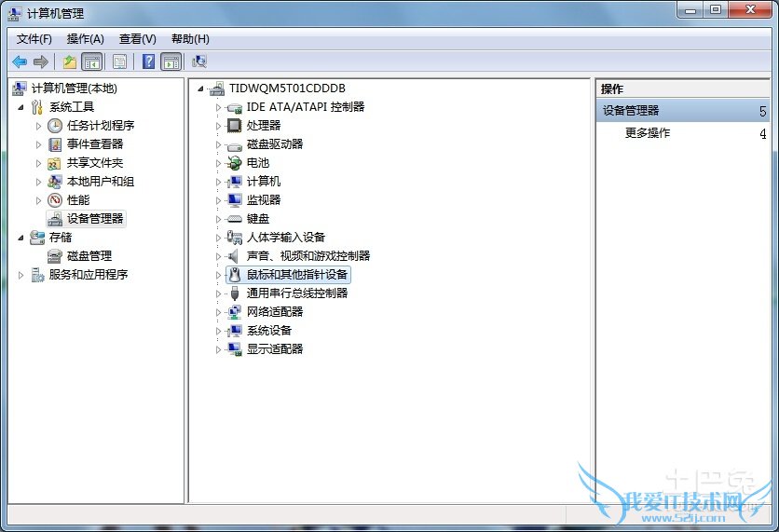Expand the 磁盘驱动器 node arrow
779x532 pixels.
pos(218,144)
